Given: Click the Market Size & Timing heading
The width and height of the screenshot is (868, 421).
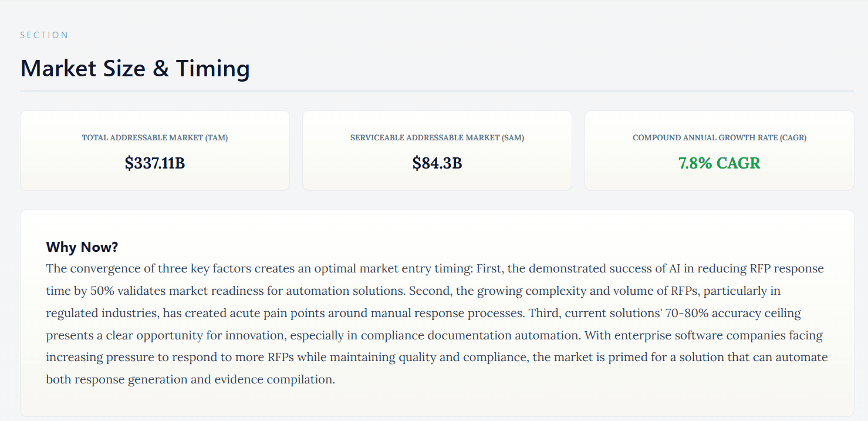Looking at the screenshot, I should point(135,69).
